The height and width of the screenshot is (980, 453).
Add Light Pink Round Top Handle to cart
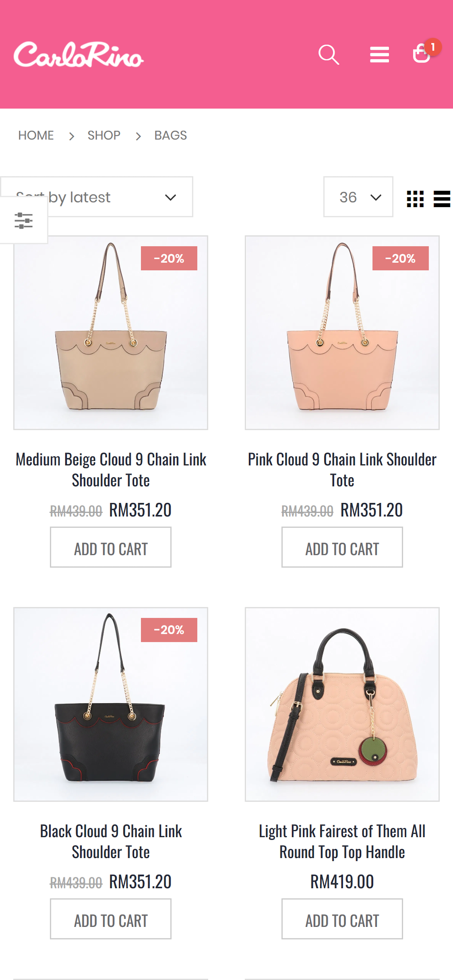pos(342,919)
